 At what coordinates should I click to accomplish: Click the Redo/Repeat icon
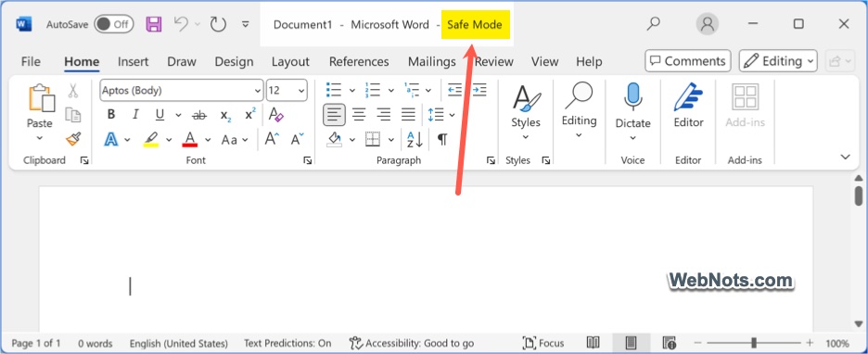[218, 24]
